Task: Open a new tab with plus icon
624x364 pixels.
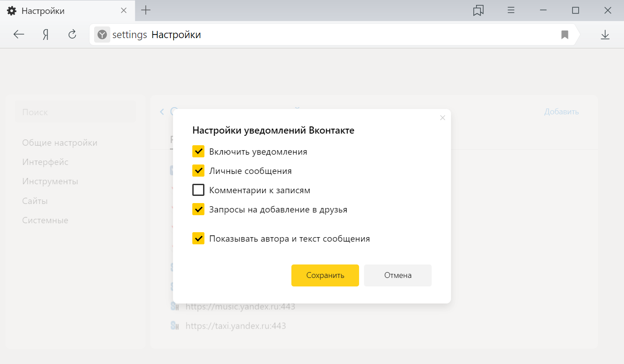Action: coord(146,10)
